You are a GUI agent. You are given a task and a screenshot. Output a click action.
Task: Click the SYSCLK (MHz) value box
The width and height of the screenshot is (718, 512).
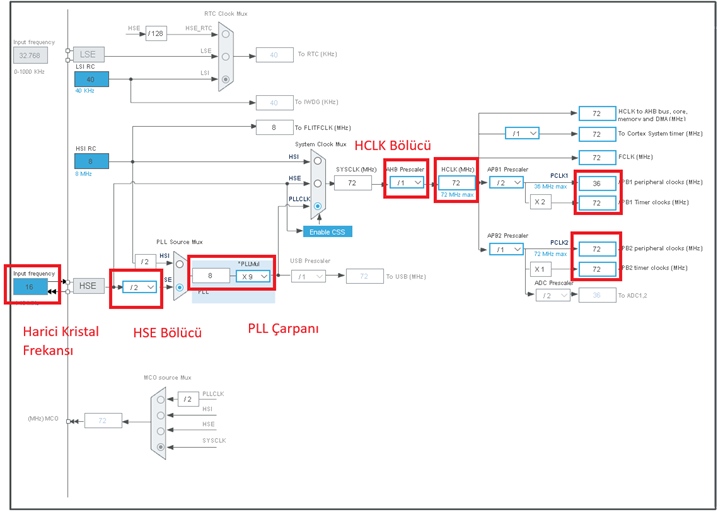click(x=352, y=183)
